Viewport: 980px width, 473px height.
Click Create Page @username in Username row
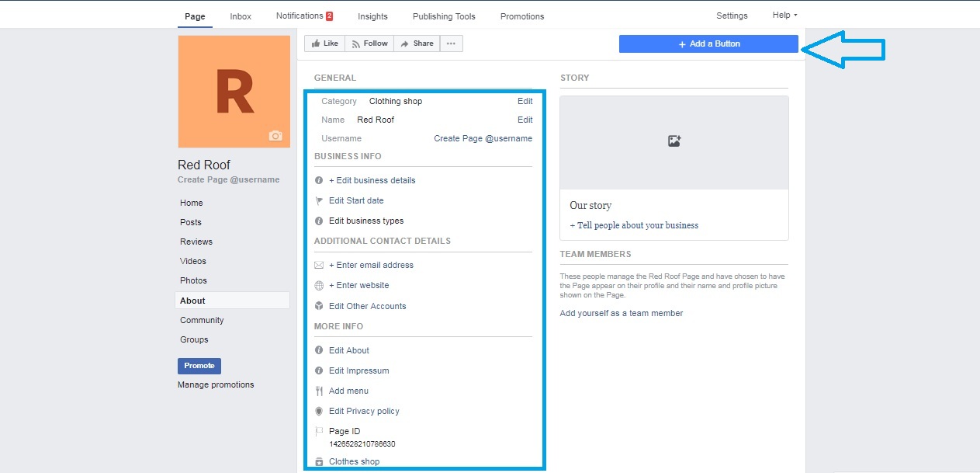point(483,138)
